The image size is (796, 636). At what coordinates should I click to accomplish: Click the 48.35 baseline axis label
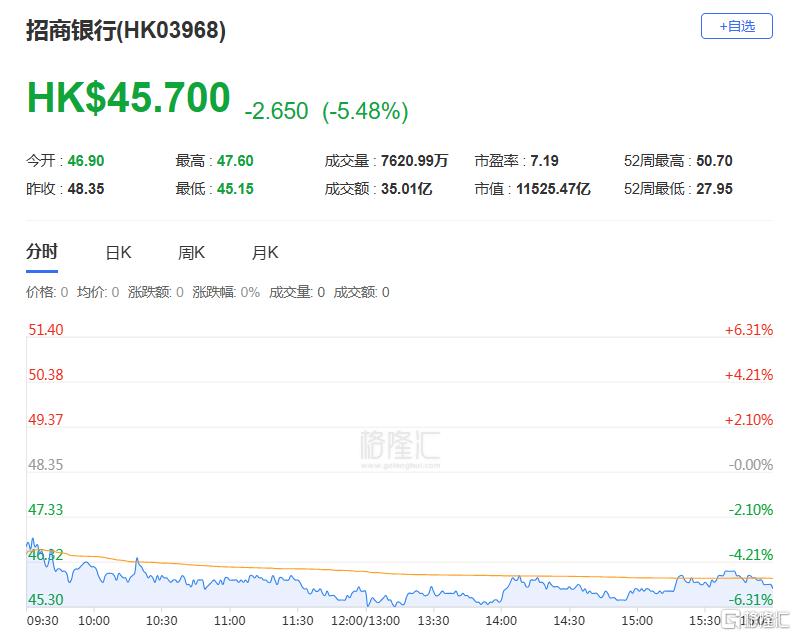click(x=46, y=465)
